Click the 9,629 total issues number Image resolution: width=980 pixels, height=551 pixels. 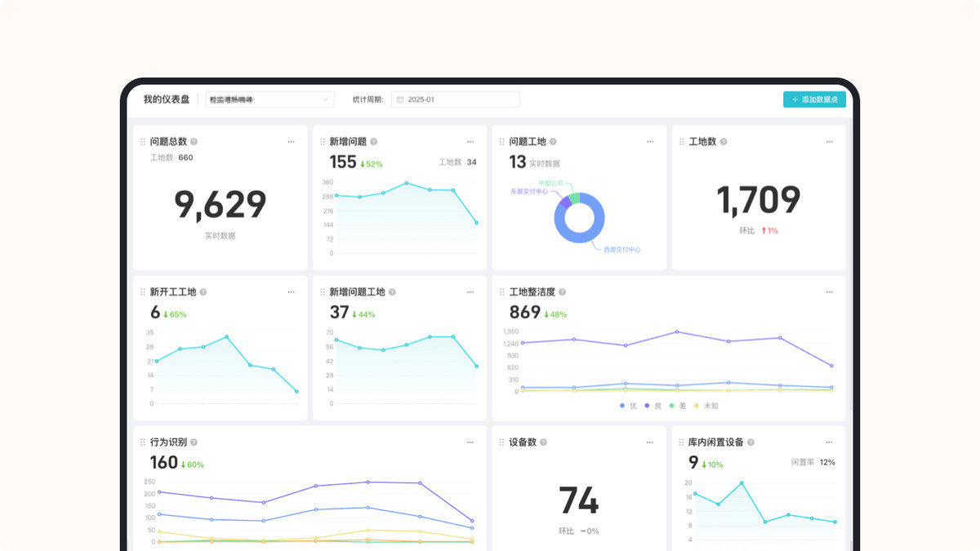[220, 205]
